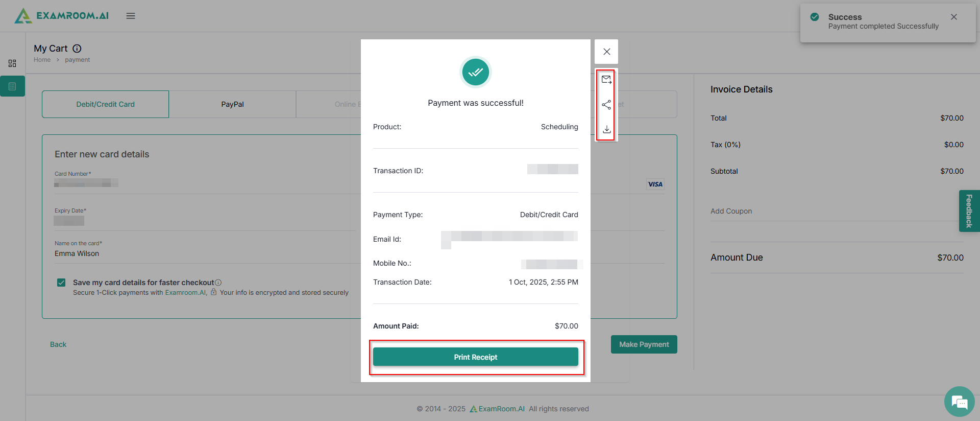980x421 pixels.
Task: Click the share receipt icon
Action: pos(606,105)
